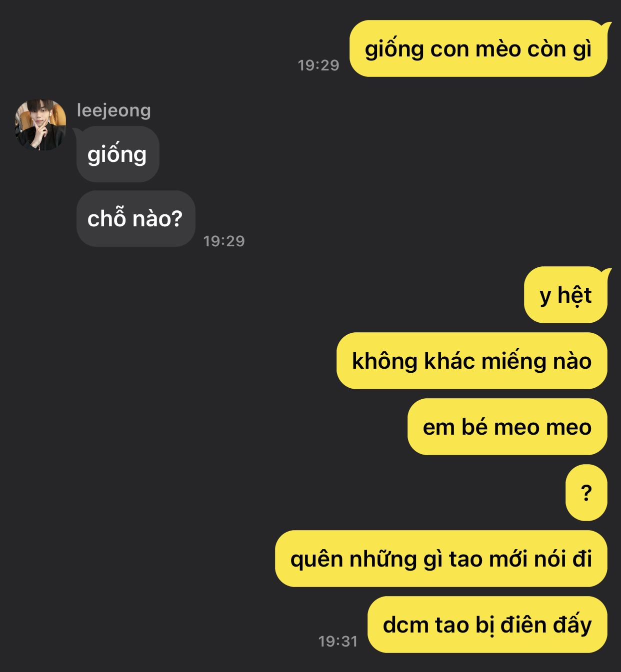Click the tail of the gray "giống" bubble

(77, 131)
